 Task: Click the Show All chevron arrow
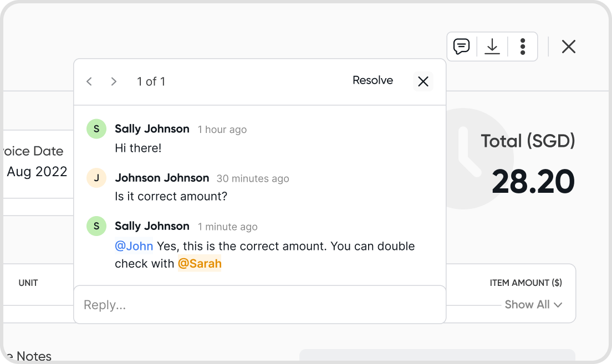pos(558,305)
